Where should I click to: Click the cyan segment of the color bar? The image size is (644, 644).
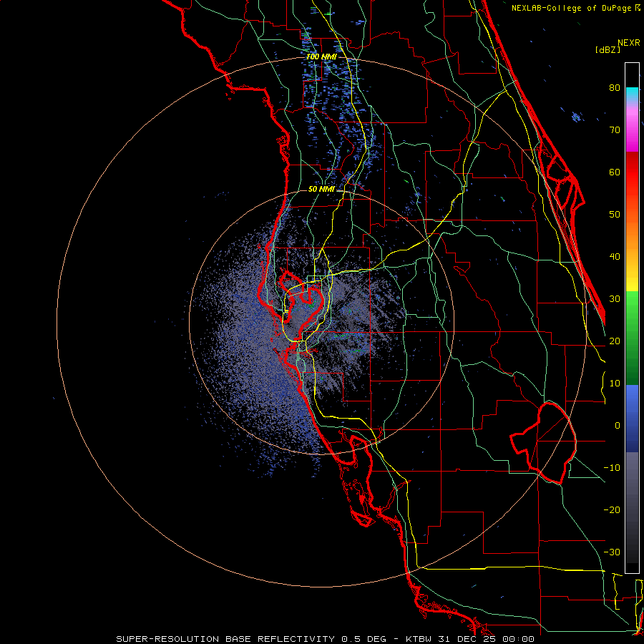click(632, 94)
